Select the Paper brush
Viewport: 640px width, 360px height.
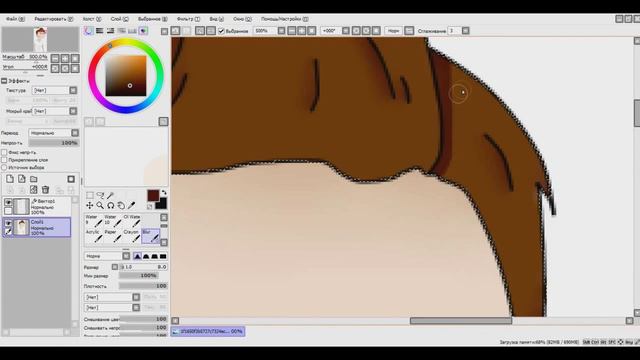(x=113, y=236)
